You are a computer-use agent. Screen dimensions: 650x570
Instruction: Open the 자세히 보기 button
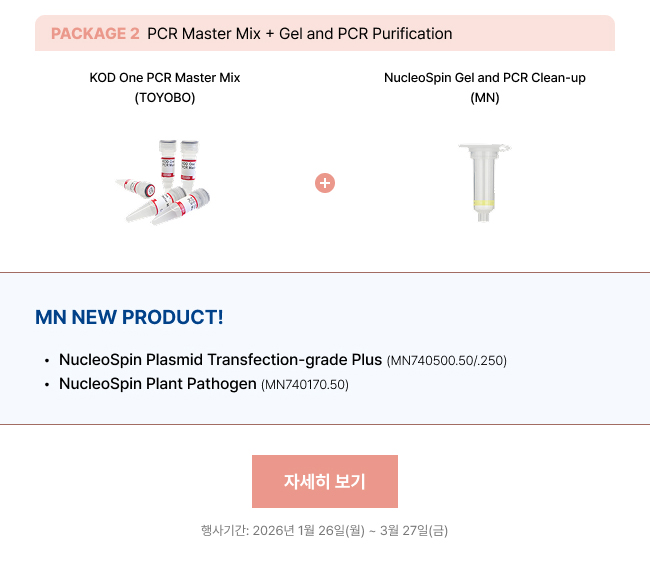point(325,481)
